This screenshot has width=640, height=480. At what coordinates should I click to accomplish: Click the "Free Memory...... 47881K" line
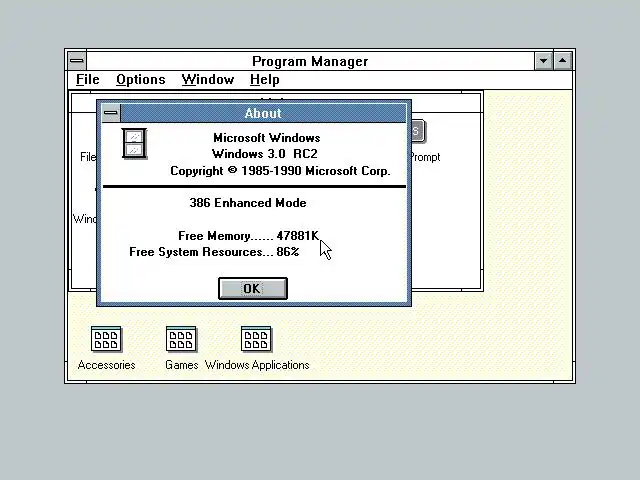[x=248, y=236]
